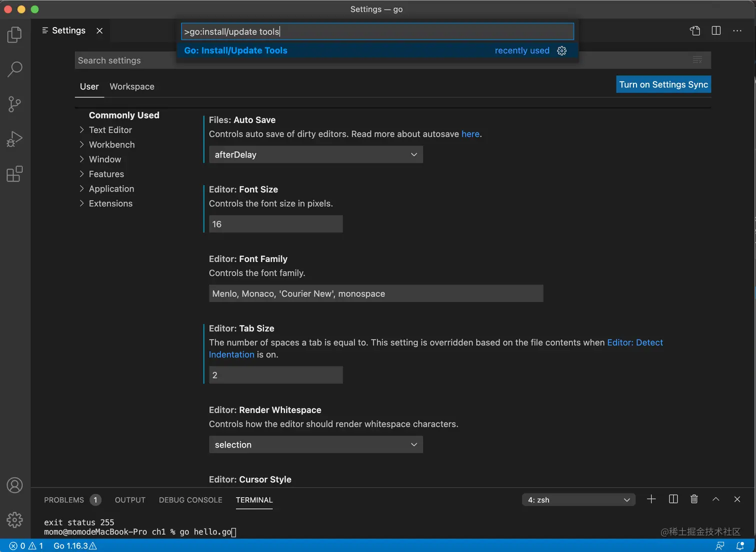Viewport: 756px width, 552px height.
Task: Configure keybinding gear for Install/Update Tools
Action: [x=561, y=50]
